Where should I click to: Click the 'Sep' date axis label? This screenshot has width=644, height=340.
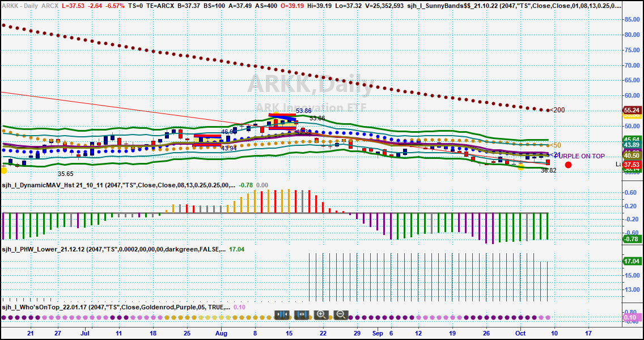pos(378,333)
